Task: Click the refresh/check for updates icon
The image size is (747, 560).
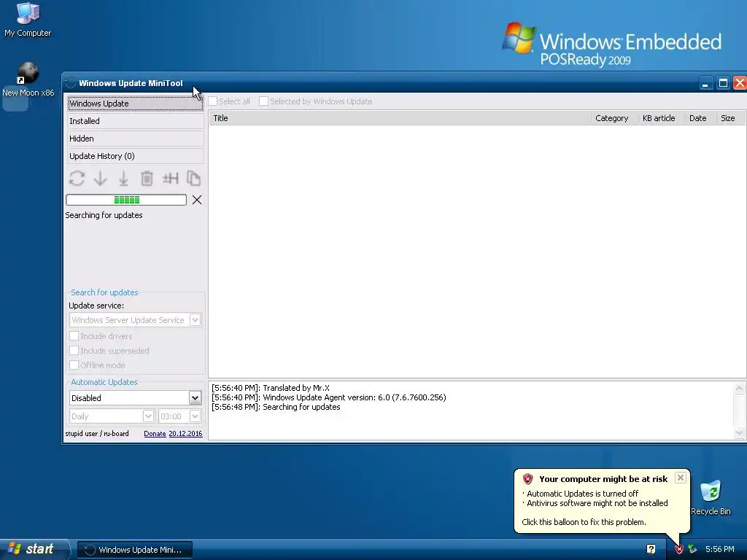Action: [x=77, y=179]
